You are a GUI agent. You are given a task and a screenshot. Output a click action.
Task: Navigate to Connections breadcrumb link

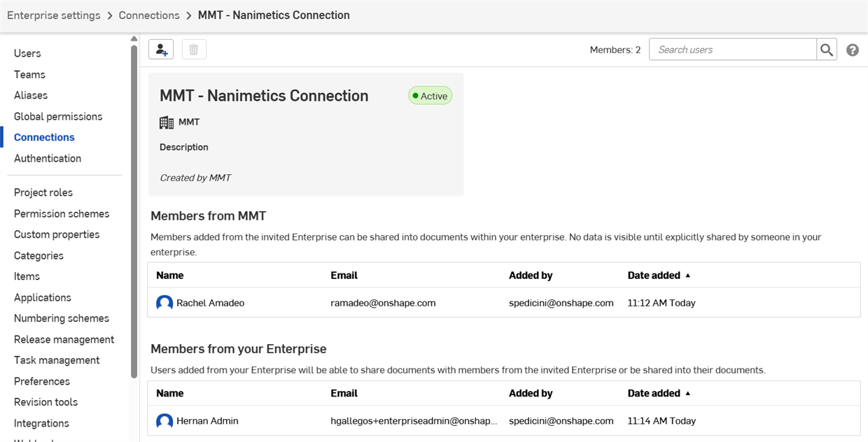click(149, 15)
